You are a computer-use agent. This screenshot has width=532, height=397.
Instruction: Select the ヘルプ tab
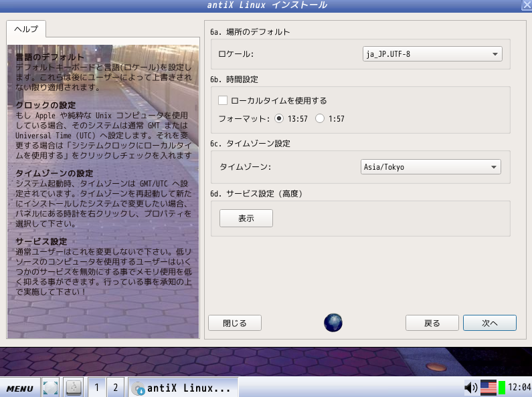26,29
